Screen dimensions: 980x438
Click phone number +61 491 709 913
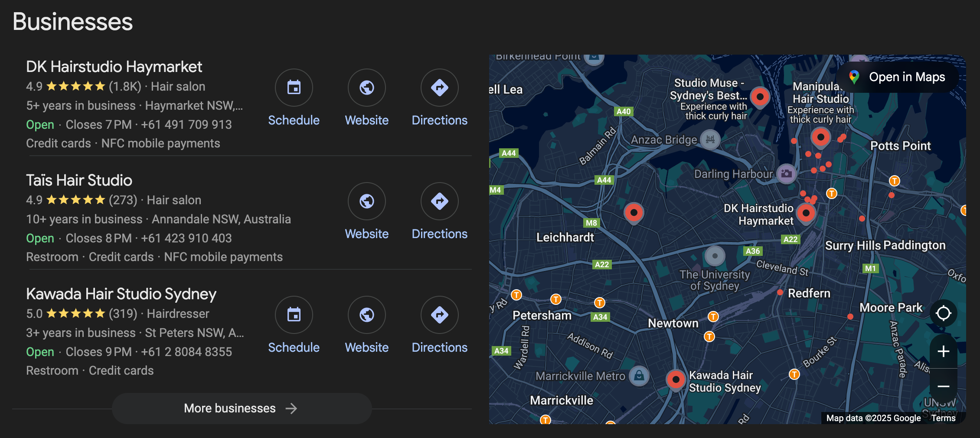pos(186,124)
